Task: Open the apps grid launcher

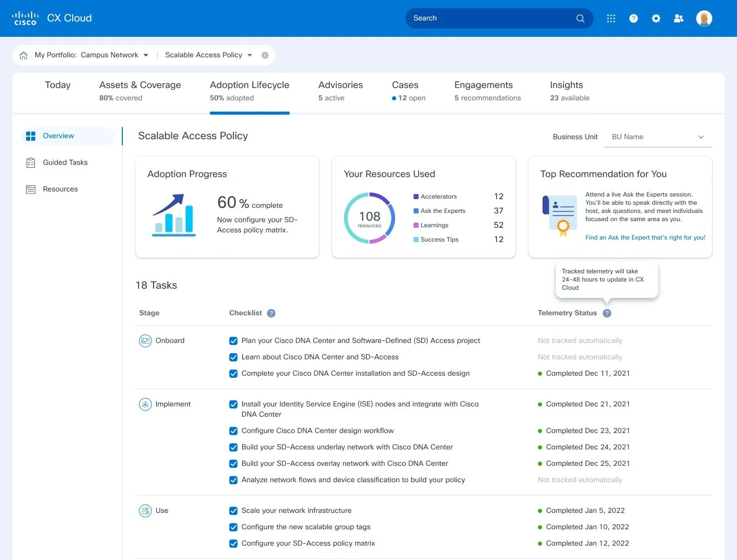Action: tap(611, 18)
